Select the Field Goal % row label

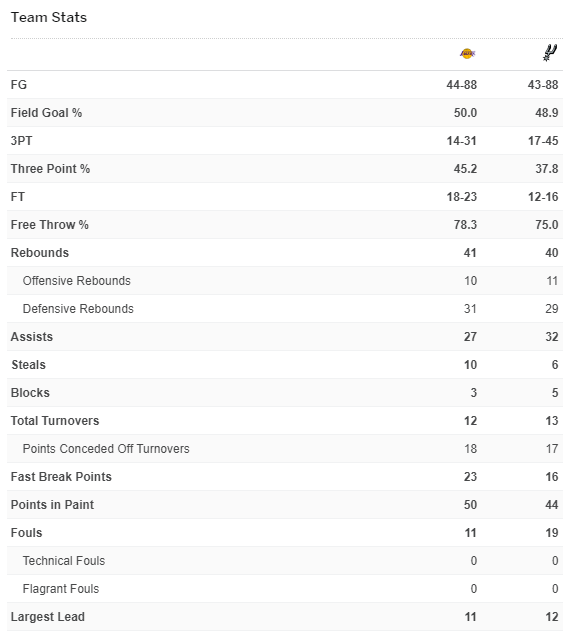46,113
